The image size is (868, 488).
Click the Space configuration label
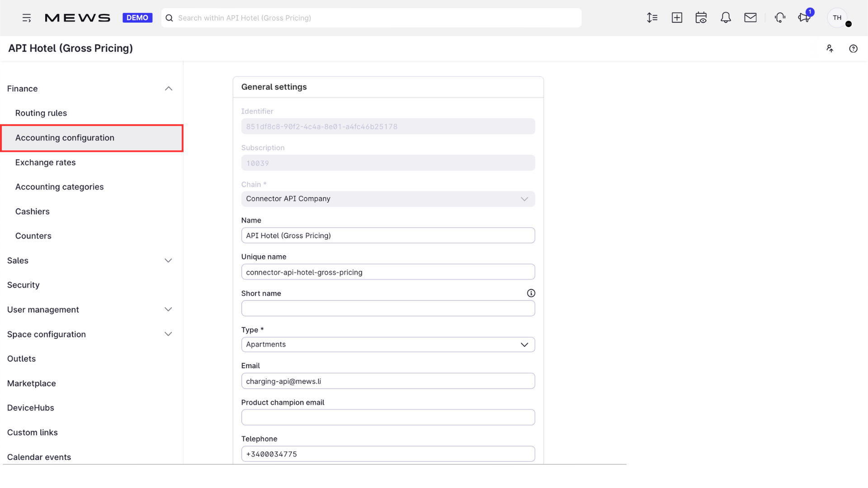click(x=47, y=334)
